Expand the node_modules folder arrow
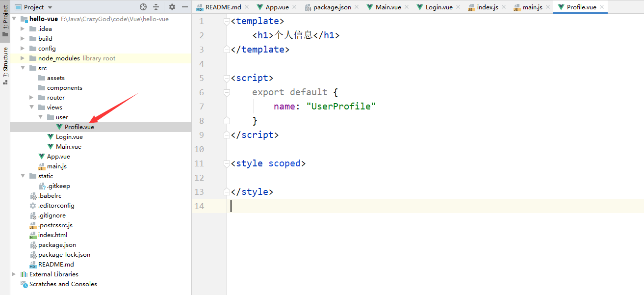The height and width of the screenshot is (295, 644). pos(23,58)
